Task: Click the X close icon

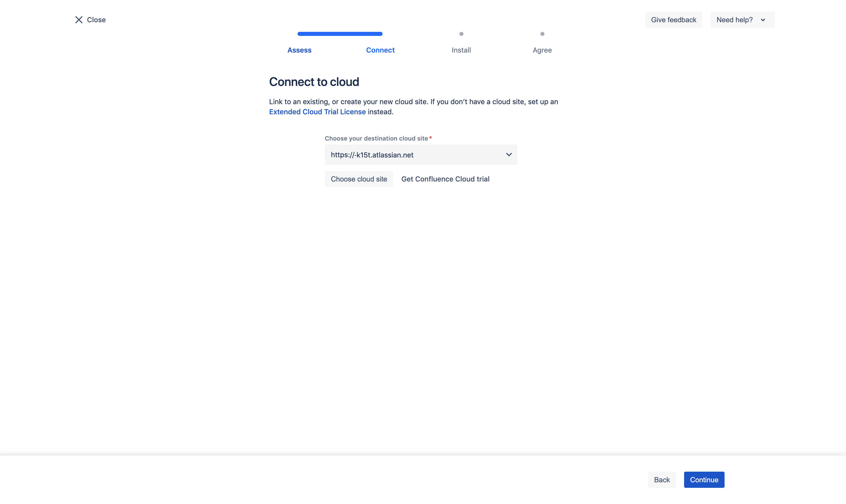Action: pos(79,20)
